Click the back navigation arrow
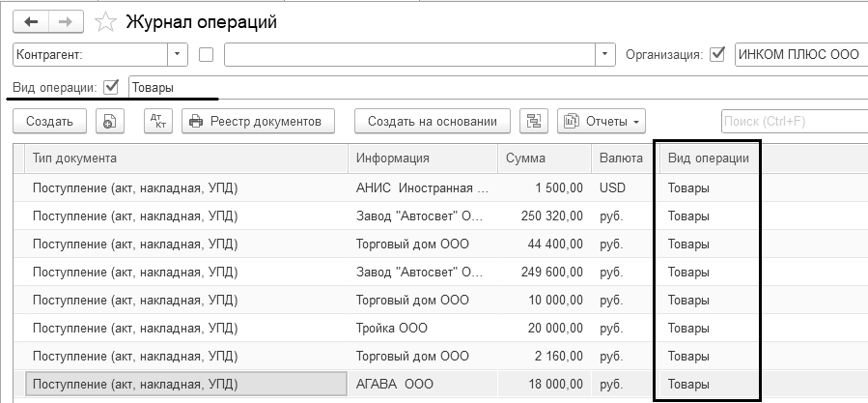The image size is (868, 403). (x=31, y=21)
